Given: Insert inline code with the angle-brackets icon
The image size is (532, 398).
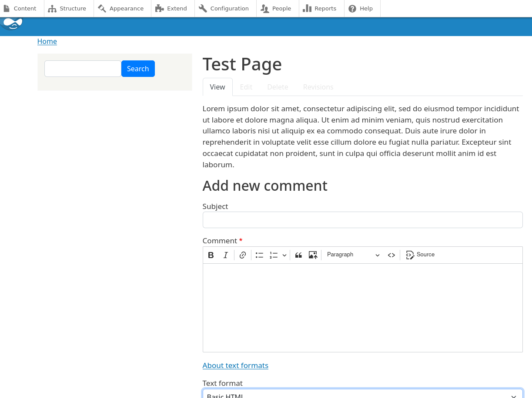Looking at the screenshot, I should (391, 255).
